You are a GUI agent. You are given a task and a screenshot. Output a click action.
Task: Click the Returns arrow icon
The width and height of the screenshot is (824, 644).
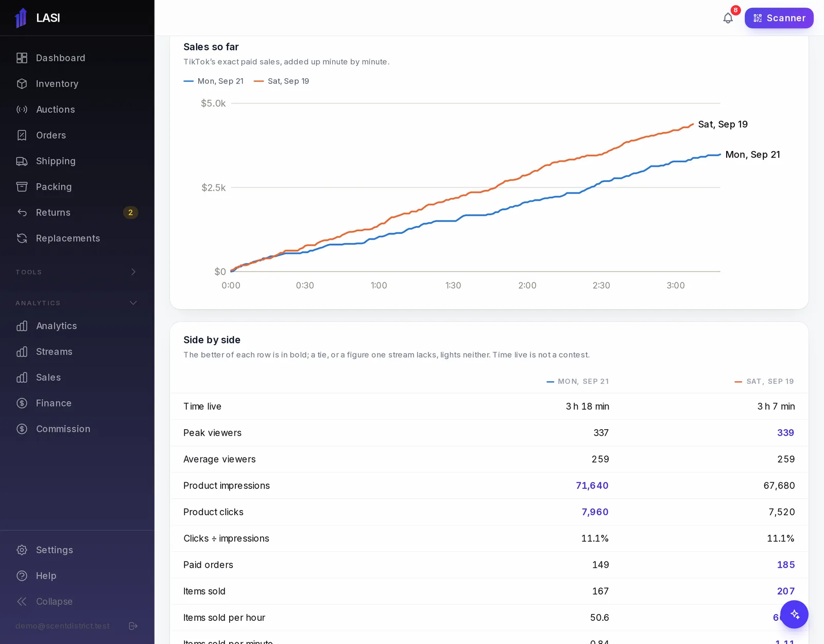(x=22, y=213)
